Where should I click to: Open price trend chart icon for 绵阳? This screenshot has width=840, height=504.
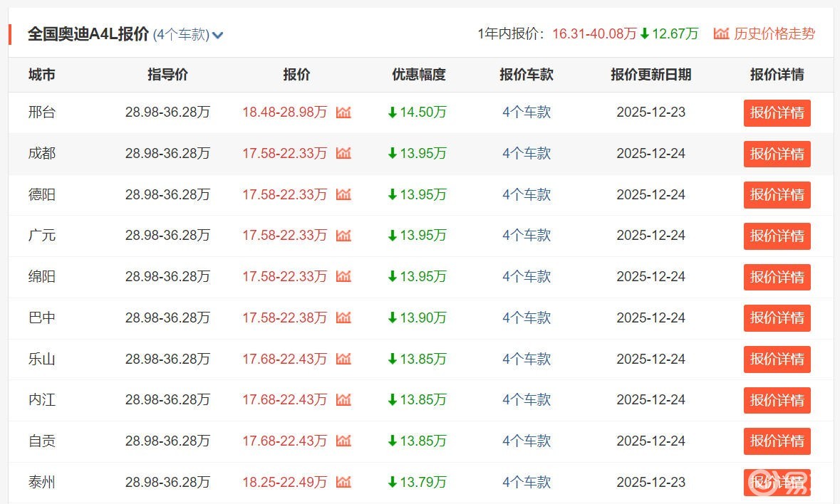click(343, 277)
